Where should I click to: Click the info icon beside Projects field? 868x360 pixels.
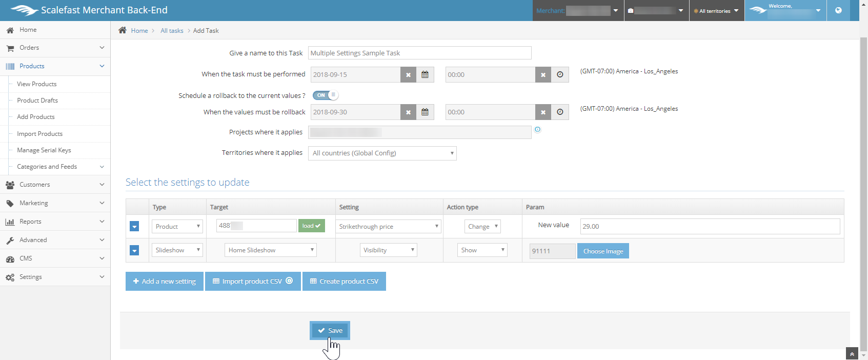point(537,130)
